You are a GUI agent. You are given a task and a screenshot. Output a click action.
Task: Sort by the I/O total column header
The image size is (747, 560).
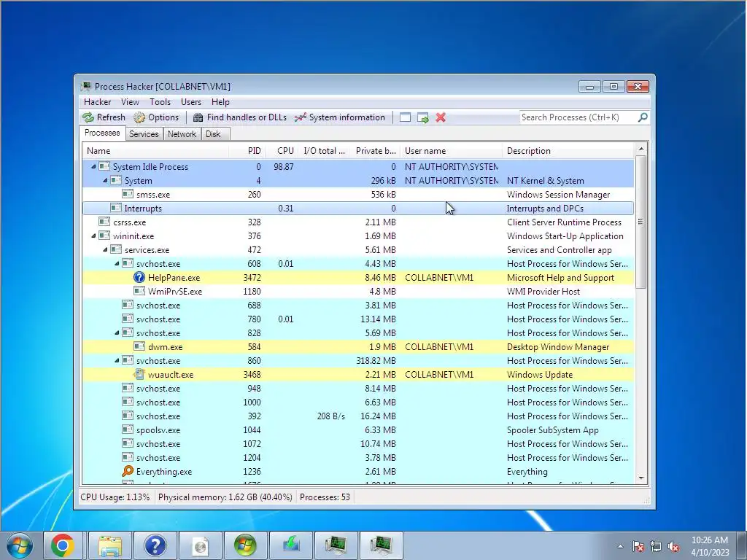(324, 151)
